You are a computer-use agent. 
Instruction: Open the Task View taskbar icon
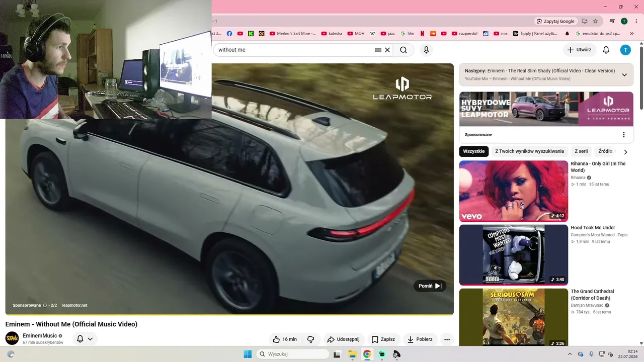click(x=337, y=354)
